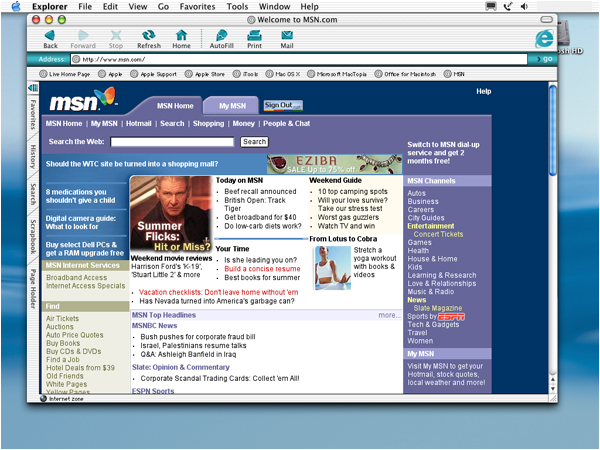Open the Page Holder side tab
The height and width of the screenshot is (450, 600).
(x=33, y=289)
